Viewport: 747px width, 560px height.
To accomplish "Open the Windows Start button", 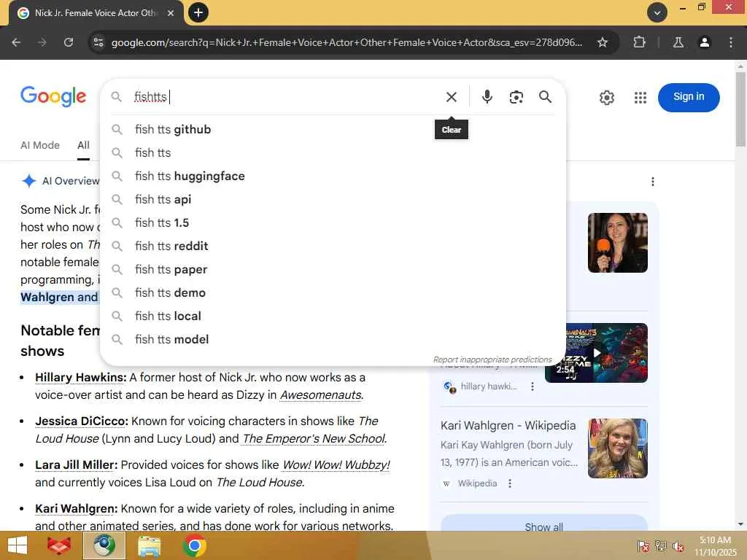I will 18,545.
